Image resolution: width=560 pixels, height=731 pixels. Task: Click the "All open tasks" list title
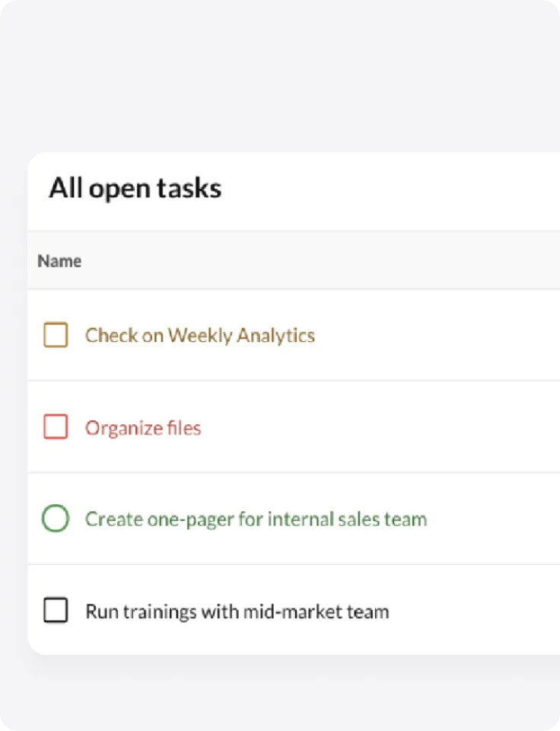[135, 188]
